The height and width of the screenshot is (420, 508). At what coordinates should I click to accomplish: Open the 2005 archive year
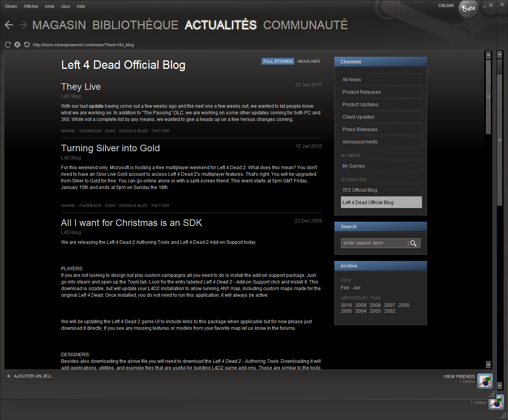[346, 311]
